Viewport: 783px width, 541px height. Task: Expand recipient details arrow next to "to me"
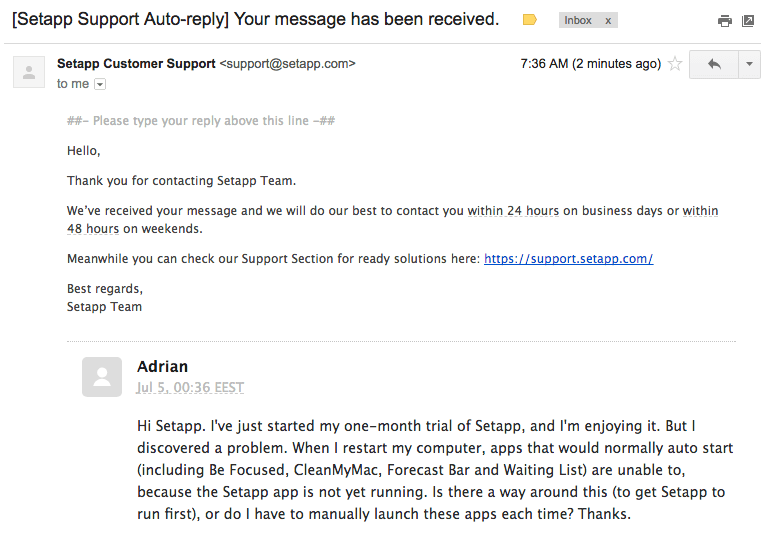[100, 84]
